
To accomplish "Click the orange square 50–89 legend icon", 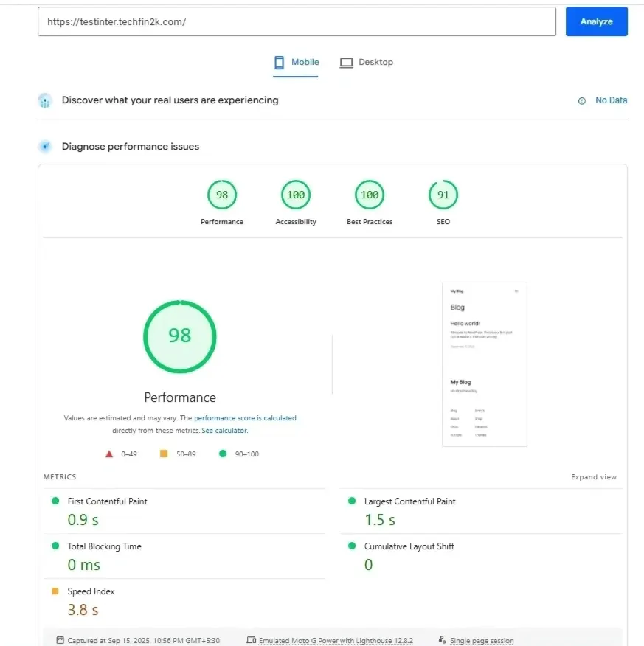I will 164,454.
